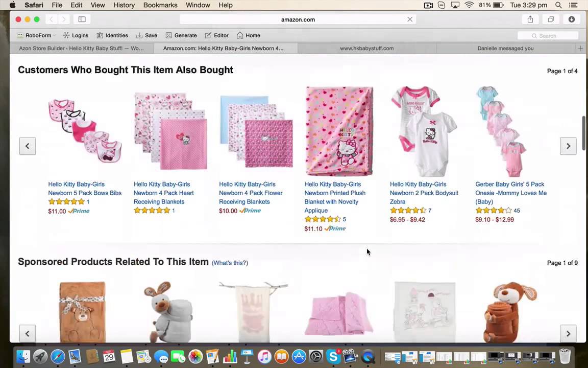Click the 45 reviews count for Gerber onesie

(x=517, y=211)
